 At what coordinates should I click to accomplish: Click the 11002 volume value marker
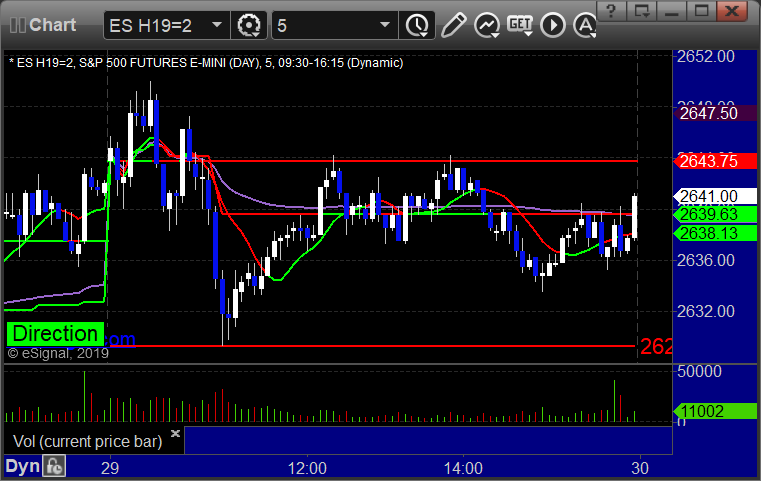click(x=715, y=411)
